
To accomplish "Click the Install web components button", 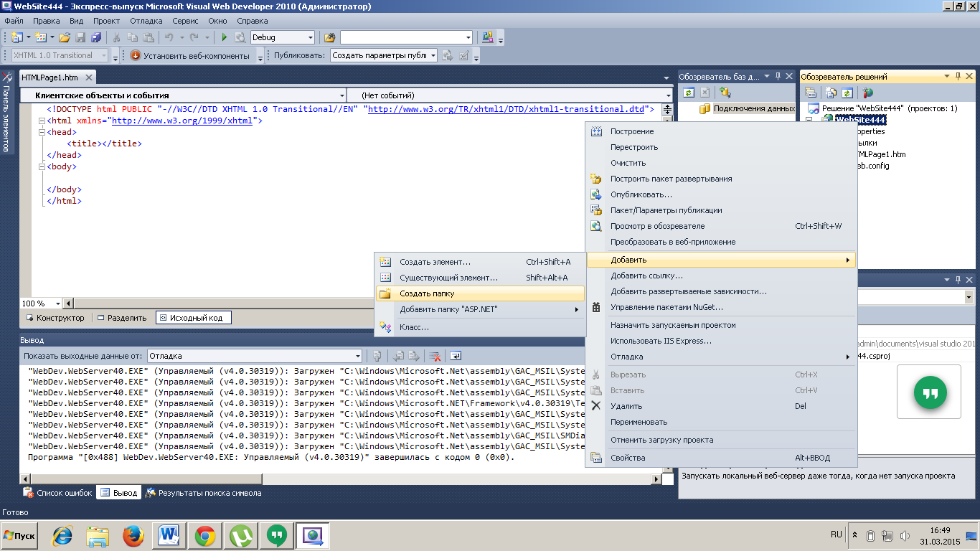I will pyautogui.click(x=189, y=55).
